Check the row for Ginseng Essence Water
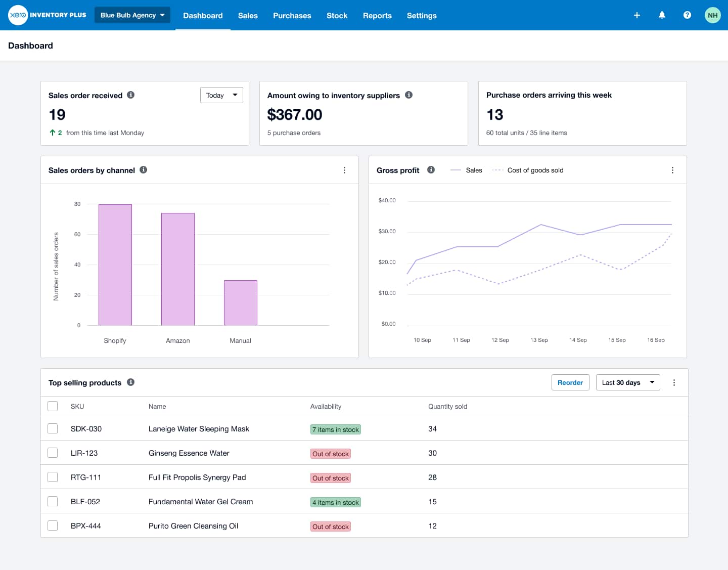Viewport: 728px width, 570px height. (x=53, y=452)
